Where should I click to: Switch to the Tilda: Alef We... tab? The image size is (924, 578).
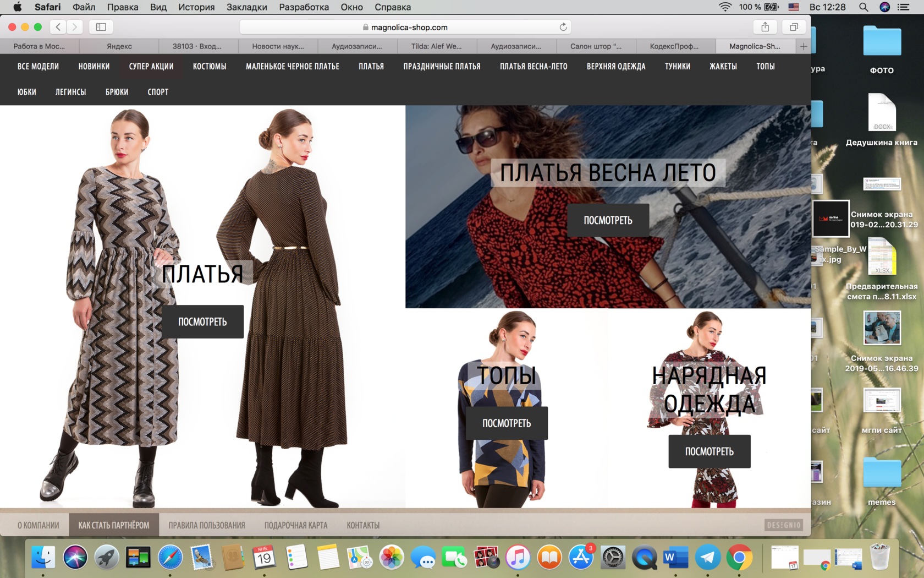tap(437, 46)
